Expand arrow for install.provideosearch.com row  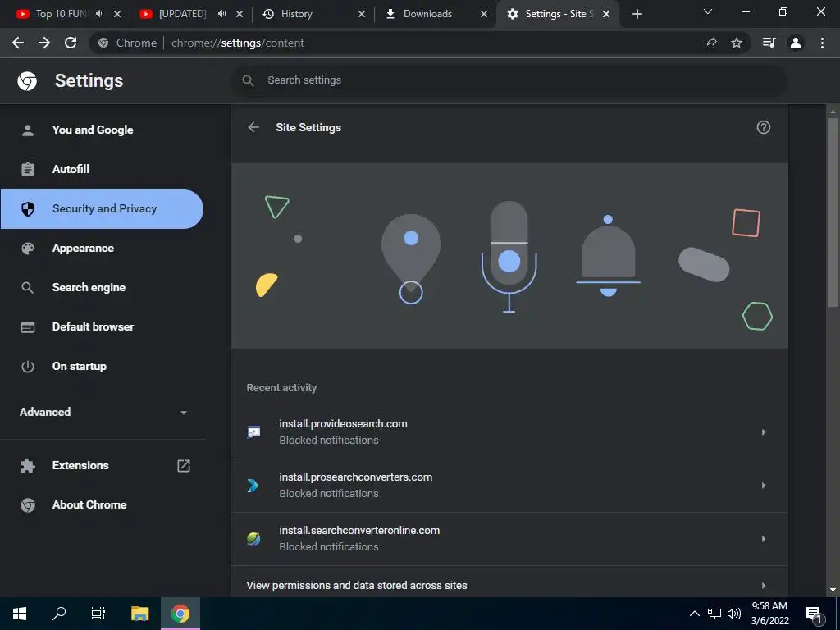tap(764, 432)
